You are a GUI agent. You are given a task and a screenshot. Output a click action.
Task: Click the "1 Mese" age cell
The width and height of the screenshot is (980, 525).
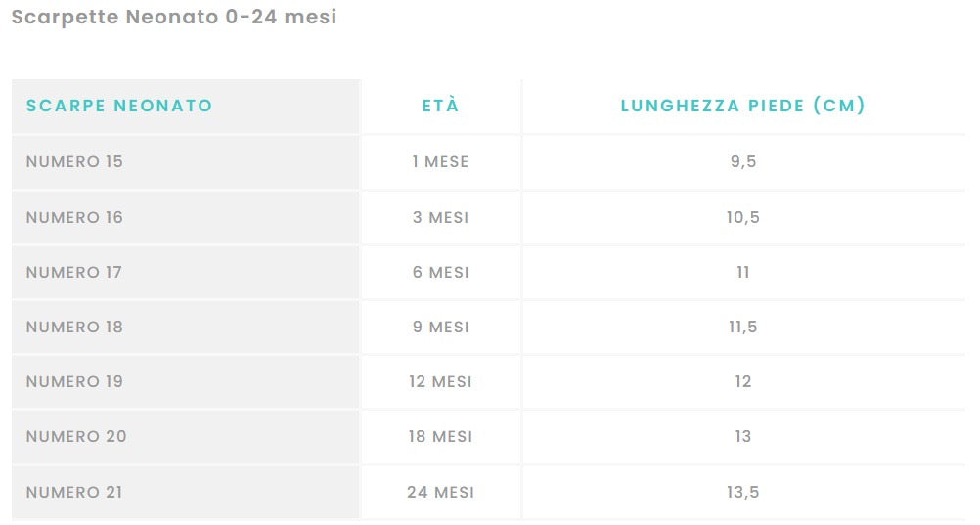pyautogui.click(x=440, y=161)
